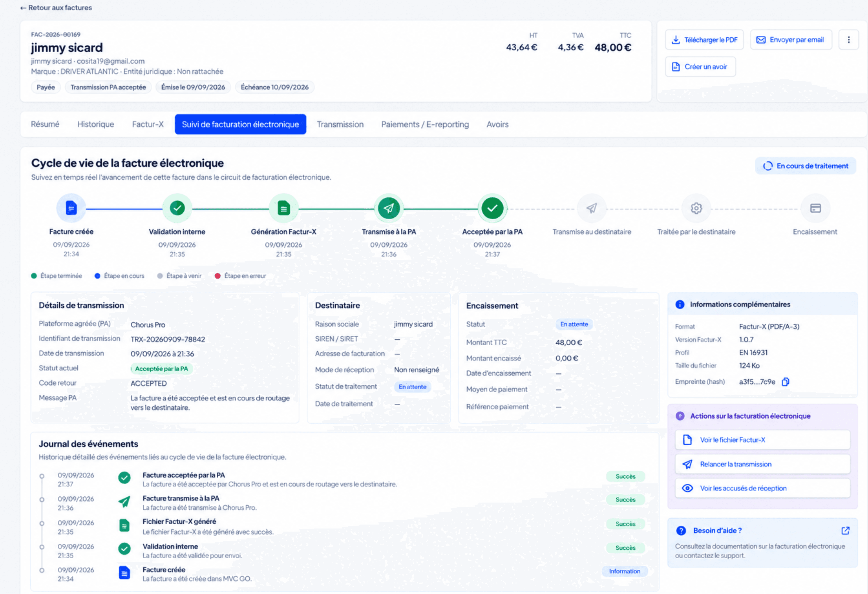Click the Transmission PA acceptée chip
Viewport: 868px width, 594px height.
[x=108, y=87]
